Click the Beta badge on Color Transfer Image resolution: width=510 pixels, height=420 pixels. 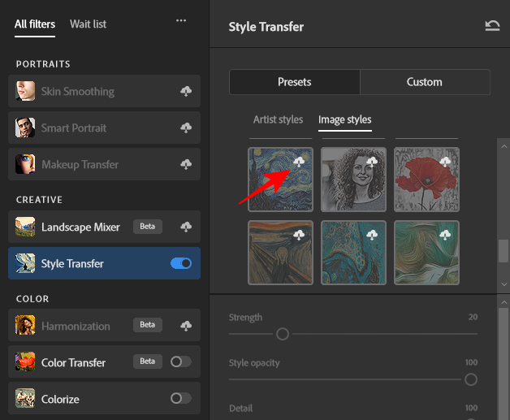pos(147,362)
